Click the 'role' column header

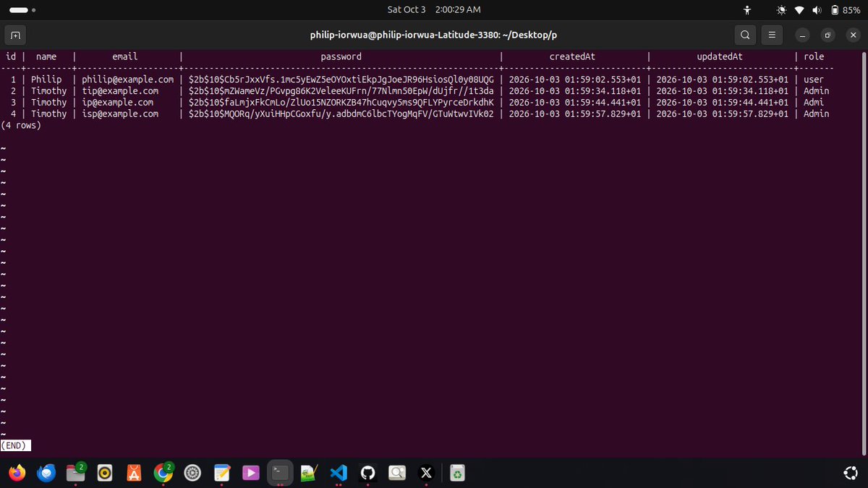814,56
